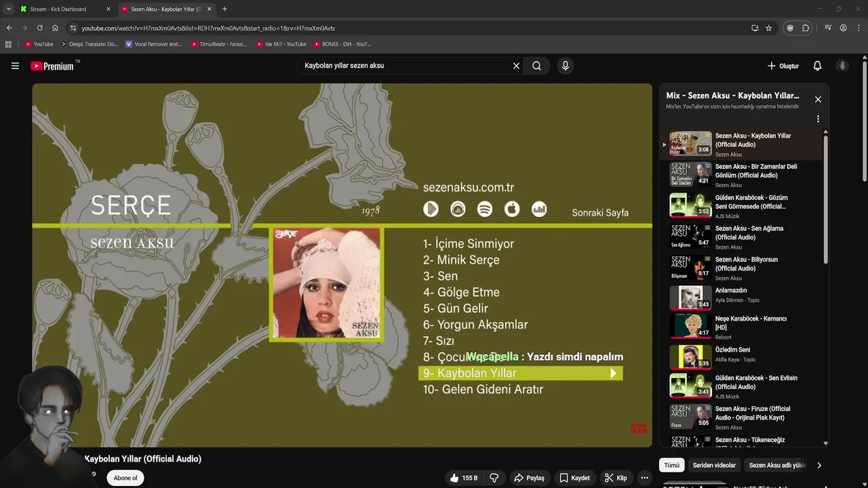Click the Spotify icon in video
Screen dimensions: 868x488
click(485, 209)
